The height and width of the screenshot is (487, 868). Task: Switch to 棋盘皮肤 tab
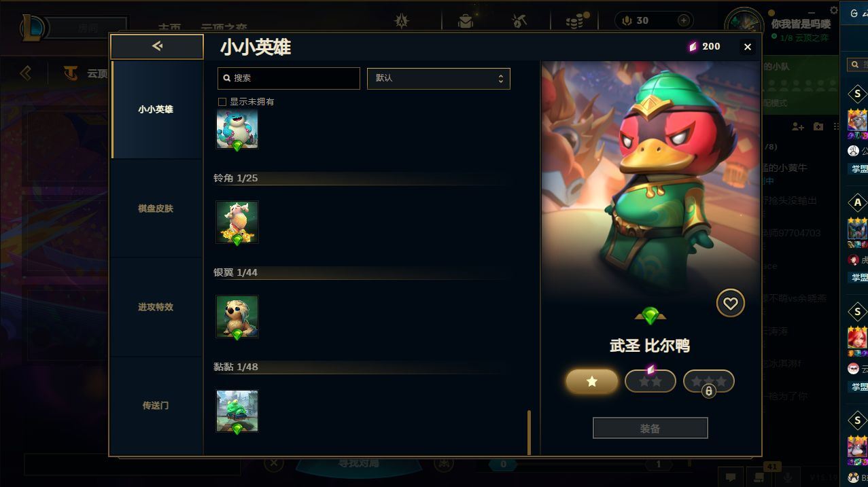tap(156, 209)
